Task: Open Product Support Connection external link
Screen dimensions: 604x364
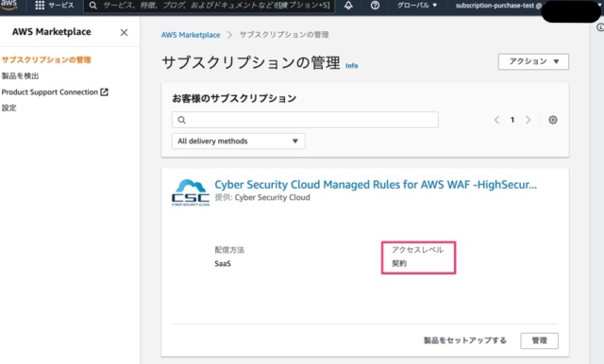Action: click(55, 92)
